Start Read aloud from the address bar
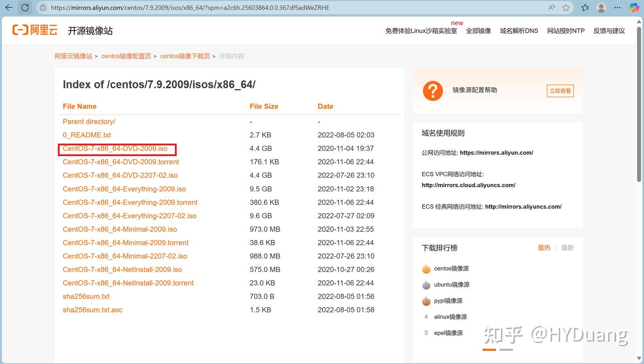 [551, 8]
